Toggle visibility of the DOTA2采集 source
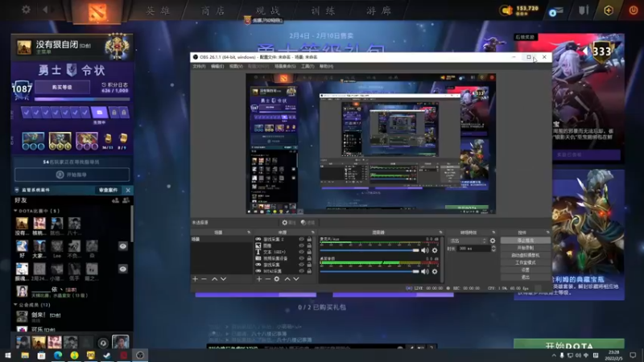644x362 pixels. point(302,271)
